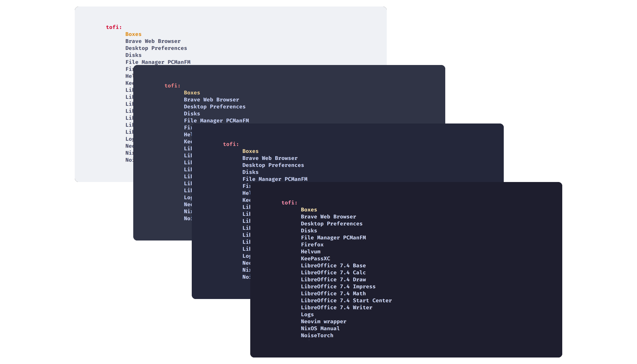Select the Helvum entry
637x364 pixels.
[310, 252]
